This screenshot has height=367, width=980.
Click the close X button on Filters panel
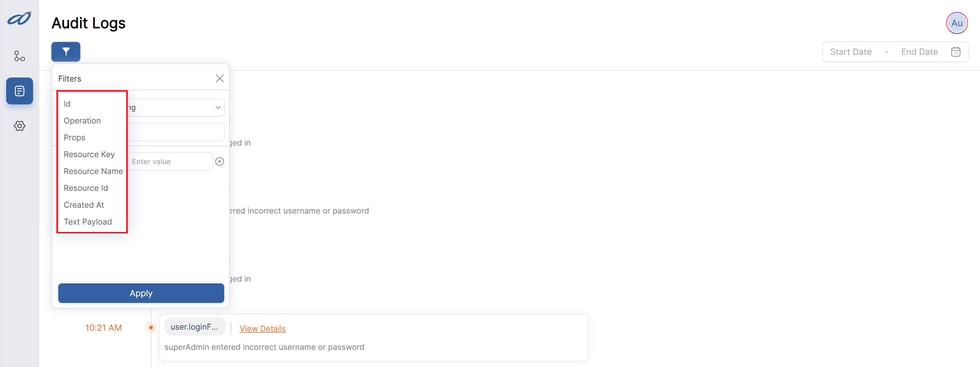[219, 78]
